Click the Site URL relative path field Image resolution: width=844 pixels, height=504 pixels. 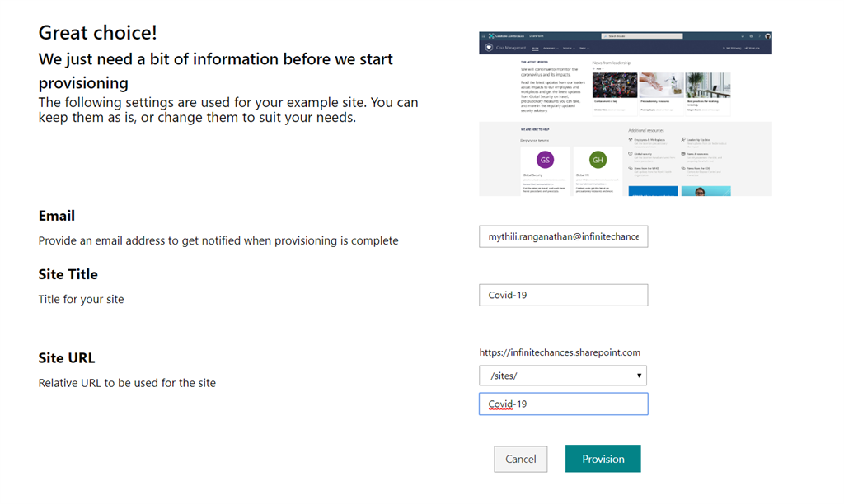coord(563,404)
